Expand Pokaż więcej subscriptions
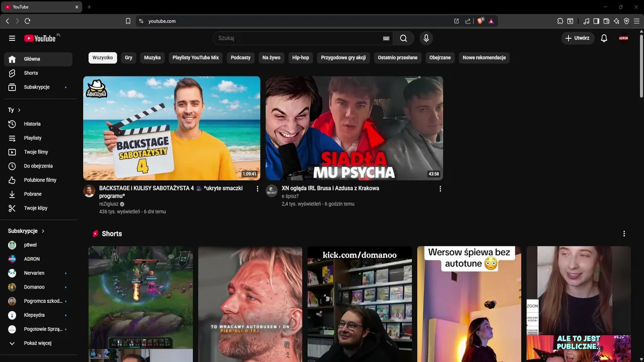 coord(38,343)
